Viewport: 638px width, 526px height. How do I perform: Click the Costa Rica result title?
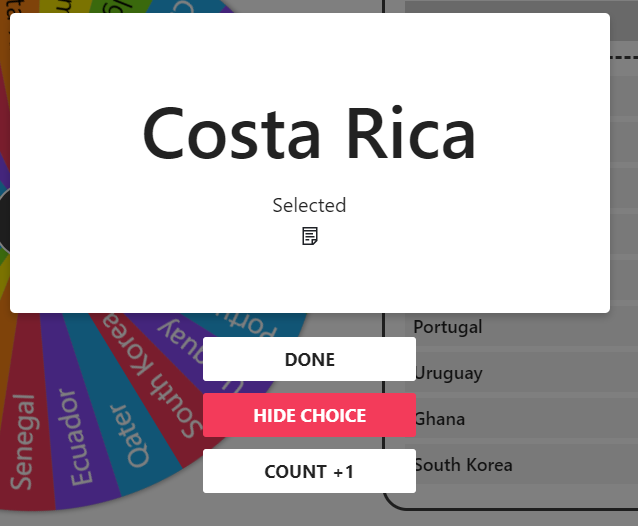[x=309, y=134]
